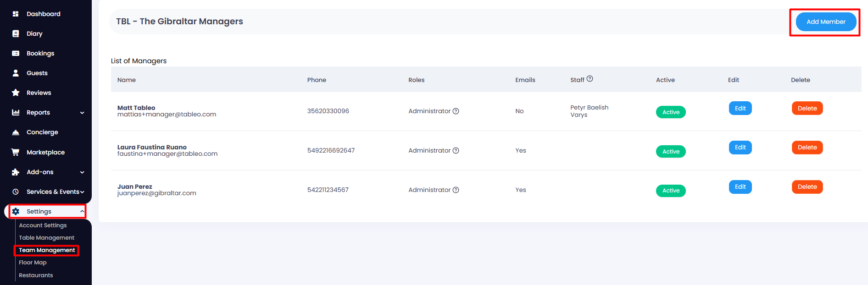Toggle Active status for Matt Tableo
The height and width of the screenshot is (285, 868).
671,112
